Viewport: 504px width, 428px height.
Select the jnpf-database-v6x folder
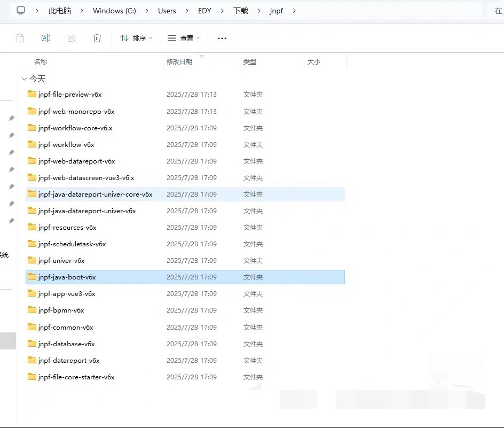tap(67, 344)
